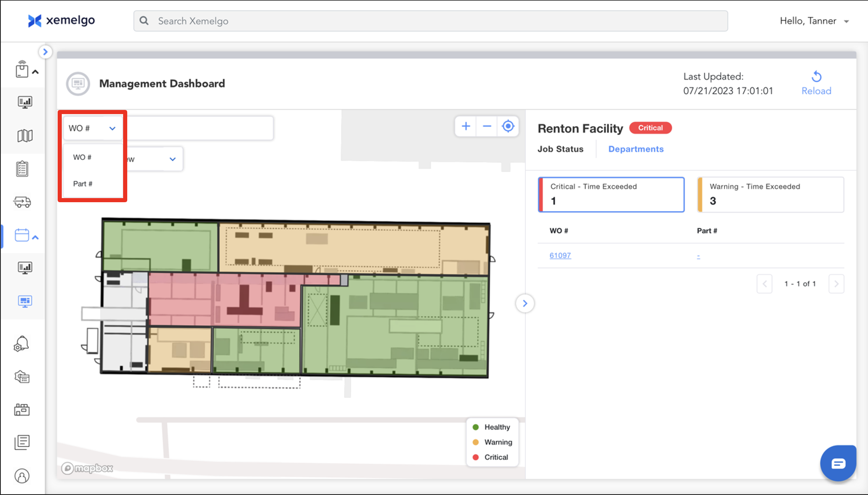Image resolution: width=868 pixels, height=495 pixels.
Task: Expand the Hello, Tanner account menu
Action: click(814, 21)
